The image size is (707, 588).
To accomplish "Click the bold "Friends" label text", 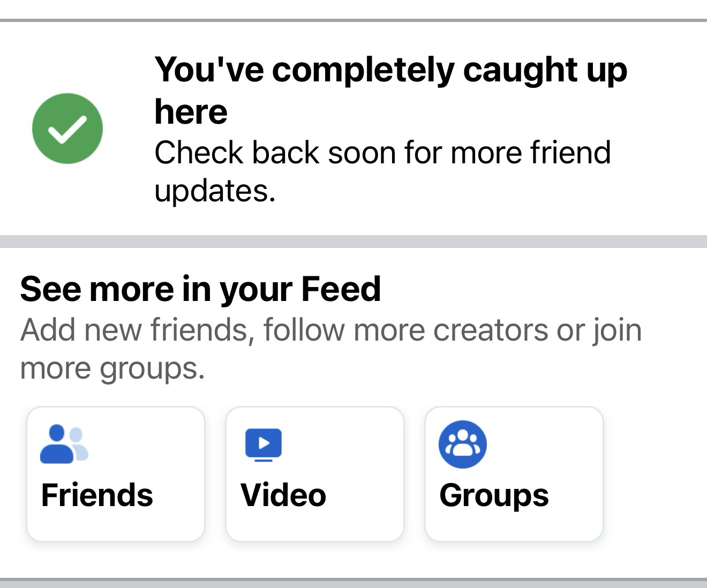I will (97, 495).
